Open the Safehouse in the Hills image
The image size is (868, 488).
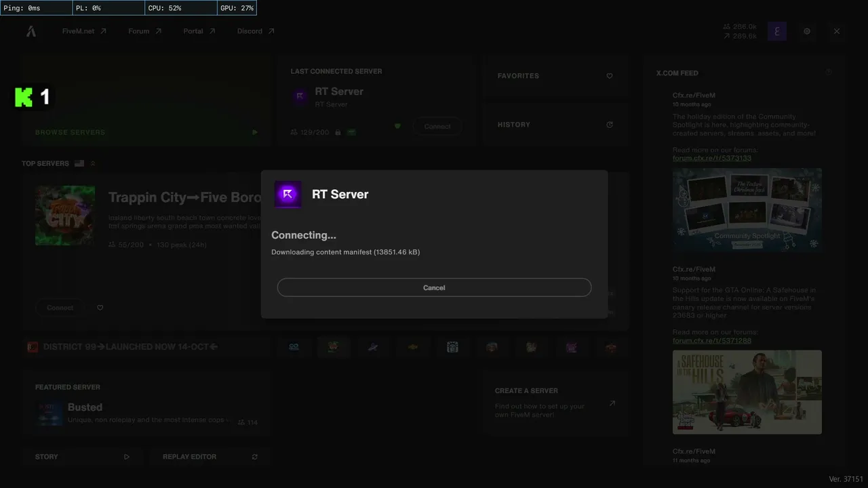747,392
